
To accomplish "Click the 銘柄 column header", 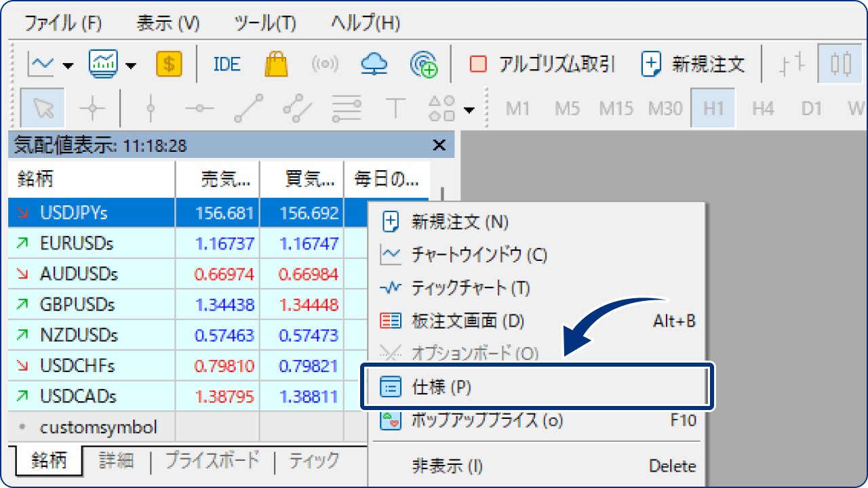I will point(92,180).
